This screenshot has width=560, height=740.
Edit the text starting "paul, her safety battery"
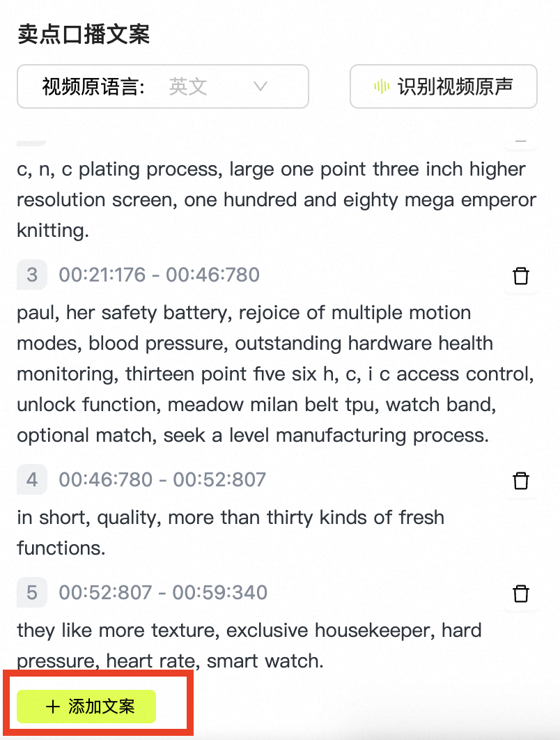point(276,373)
